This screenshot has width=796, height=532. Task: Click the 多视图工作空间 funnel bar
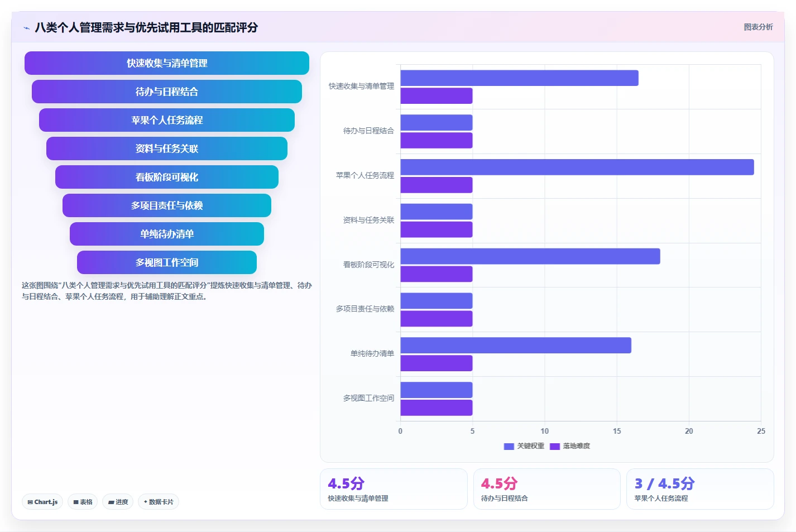pos(167,262)
